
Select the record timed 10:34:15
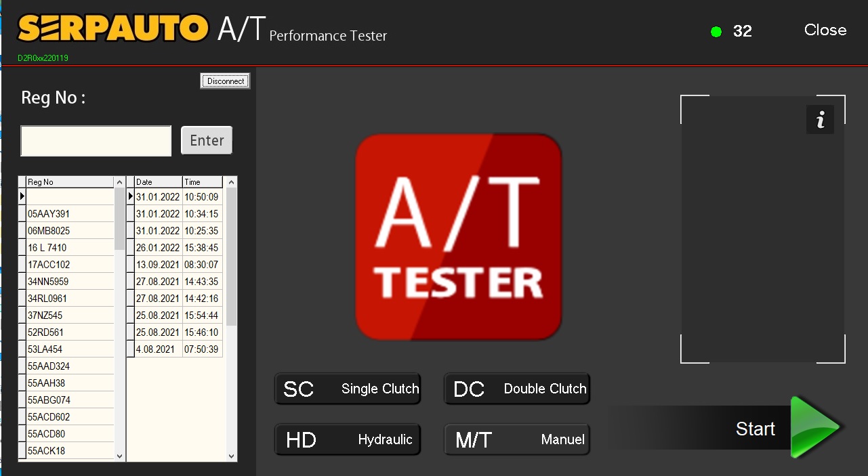click(179, 214)
